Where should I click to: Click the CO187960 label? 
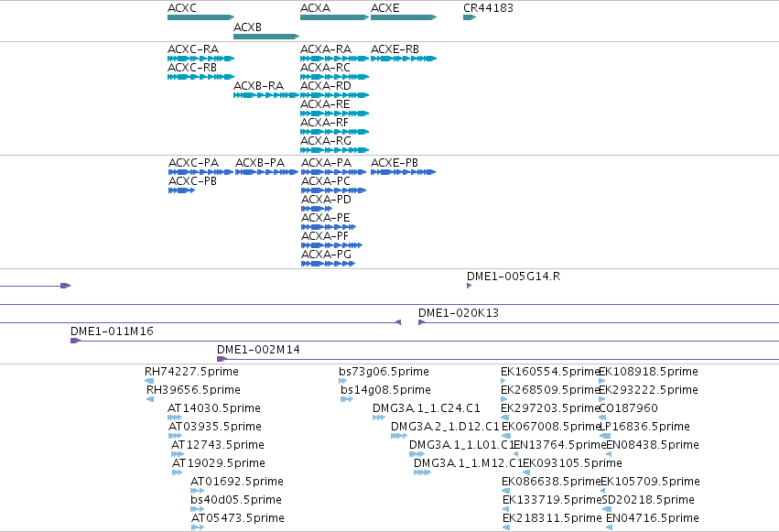click(x=629, y=408)
